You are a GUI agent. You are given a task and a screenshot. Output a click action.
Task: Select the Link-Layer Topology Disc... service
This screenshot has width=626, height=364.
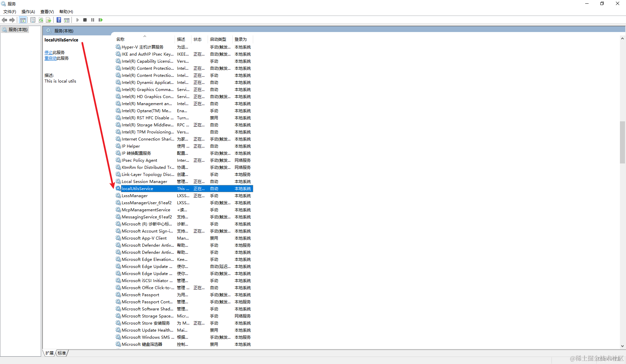(x=184, y=175)
